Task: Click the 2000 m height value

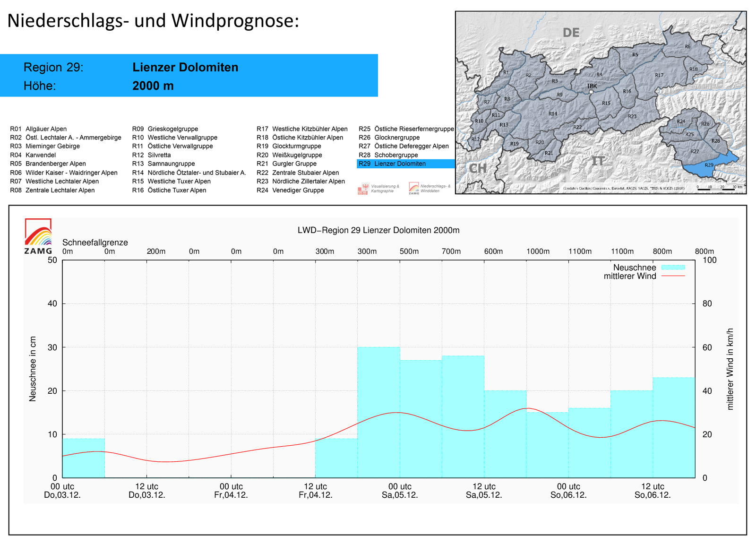Action: (x=153, y=86)
